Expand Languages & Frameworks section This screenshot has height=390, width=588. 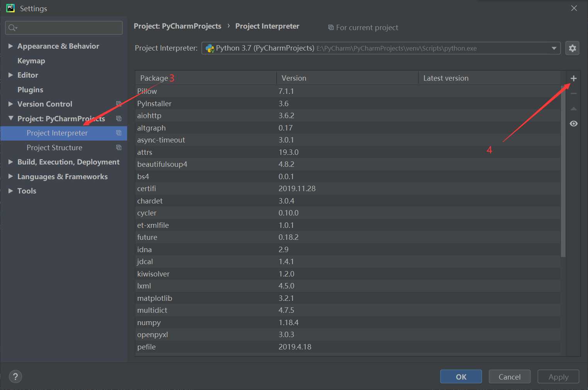point(11,176)
